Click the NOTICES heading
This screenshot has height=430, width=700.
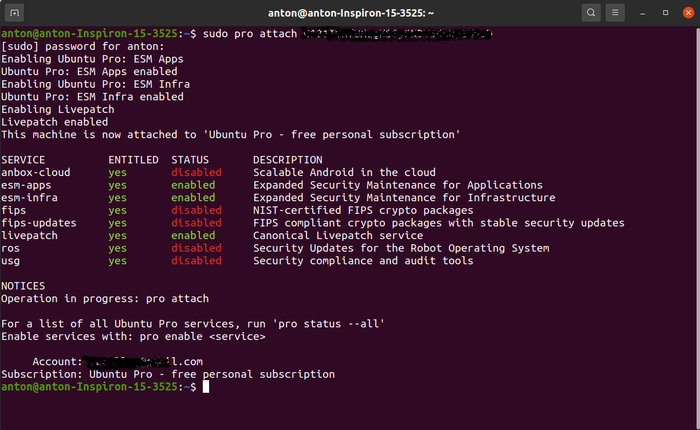[22, 286]
